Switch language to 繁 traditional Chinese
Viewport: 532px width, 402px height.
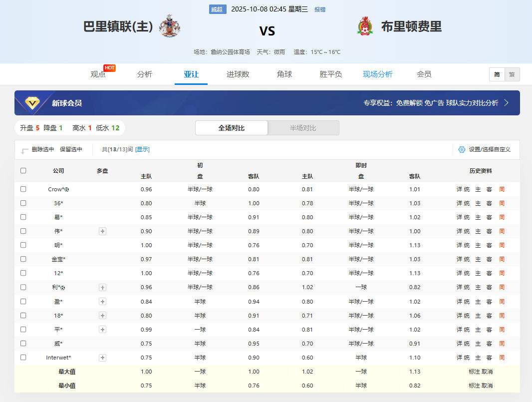click(512, 74)
